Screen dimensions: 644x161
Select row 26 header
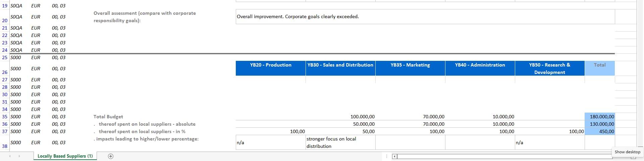tap(5, 72)
